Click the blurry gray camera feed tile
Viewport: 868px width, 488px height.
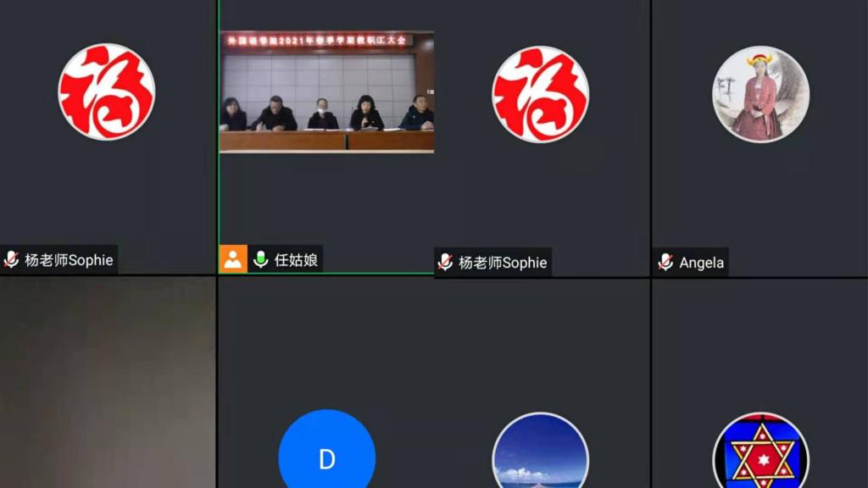(x=108, y=381)
